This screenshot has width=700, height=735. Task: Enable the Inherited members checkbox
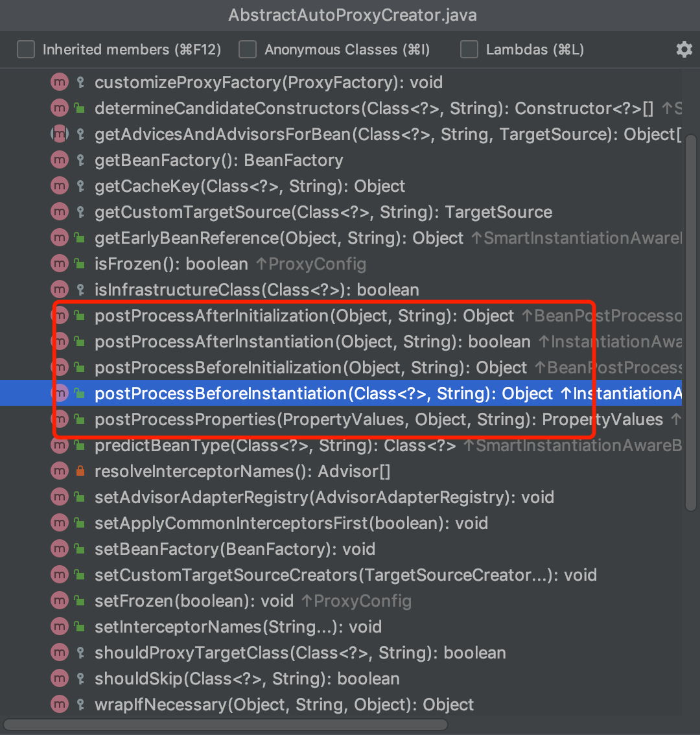[25, 49]
